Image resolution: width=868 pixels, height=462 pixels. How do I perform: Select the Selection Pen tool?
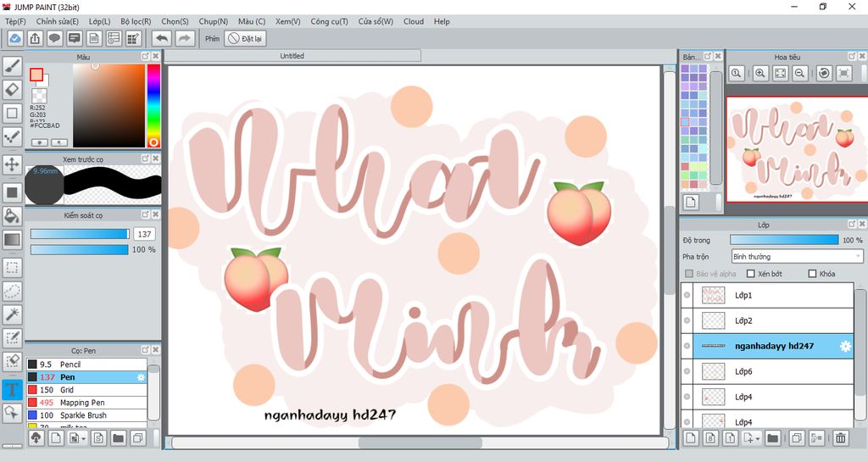click(12, 338)
